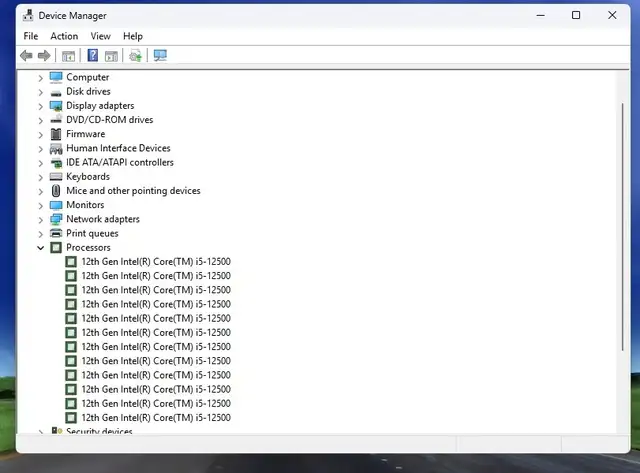Open the blue Help question-mark toolbar icon

tap(93, 56)
